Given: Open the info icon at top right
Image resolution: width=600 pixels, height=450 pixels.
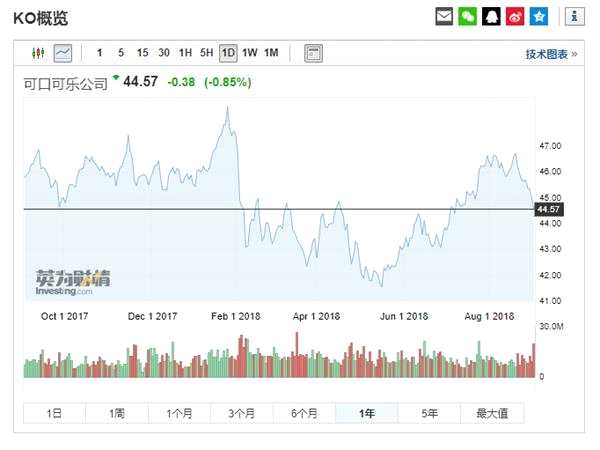Looking at the screenshot, I should tap(574, 17).
